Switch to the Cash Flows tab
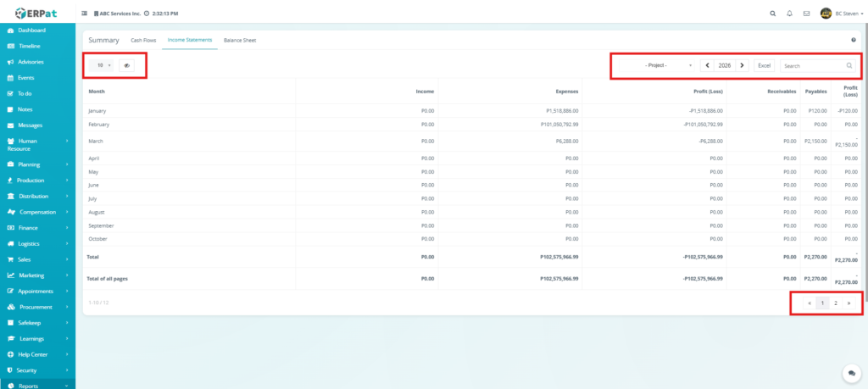Viewport: 868px width, 389px height. [x=143, y=41]
